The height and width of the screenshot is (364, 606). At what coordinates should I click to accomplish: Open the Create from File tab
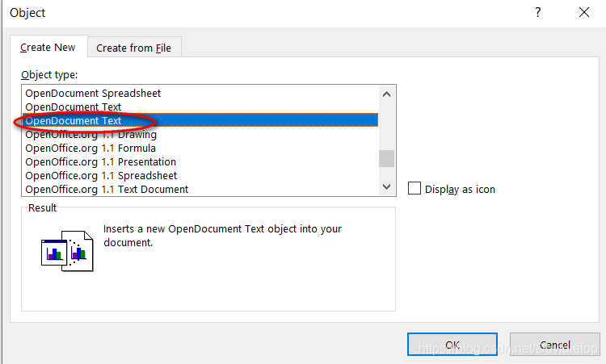pos(133,48)
